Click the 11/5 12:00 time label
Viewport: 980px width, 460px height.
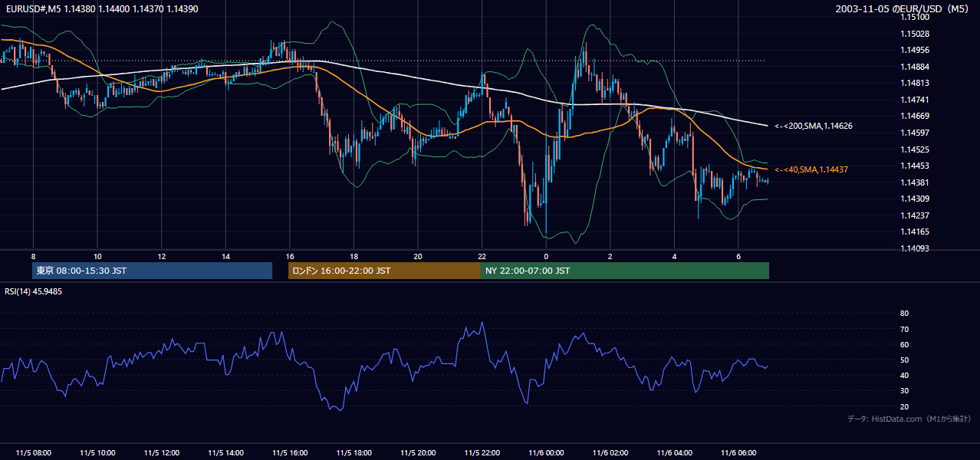click(162, 453)
